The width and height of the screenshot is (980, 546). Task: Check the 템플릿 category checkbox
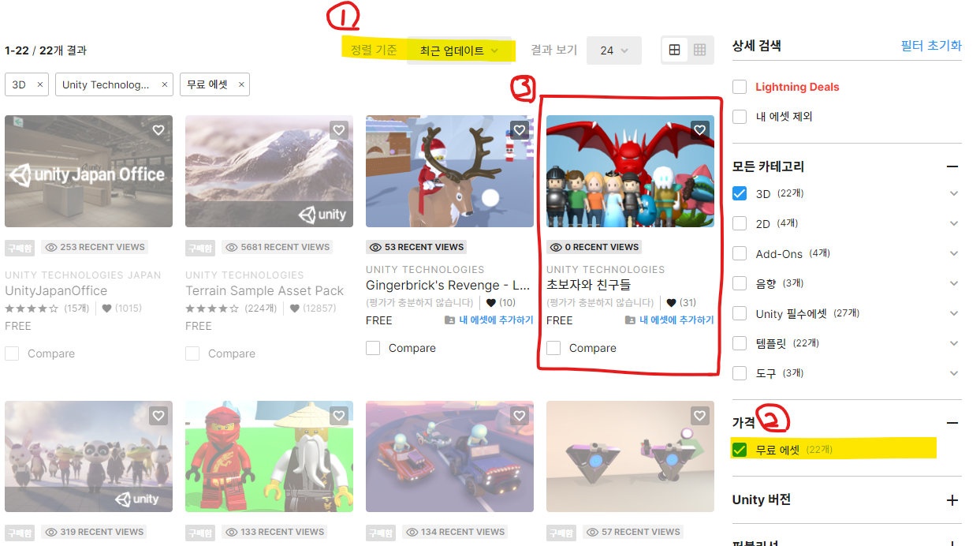pos(740,343)
